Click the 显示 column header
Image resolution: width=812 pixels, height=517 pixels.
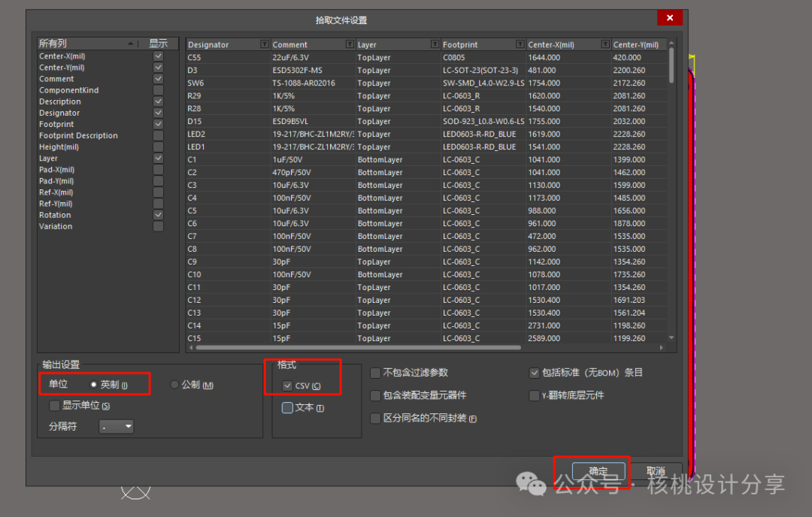(x=159, y=44)
